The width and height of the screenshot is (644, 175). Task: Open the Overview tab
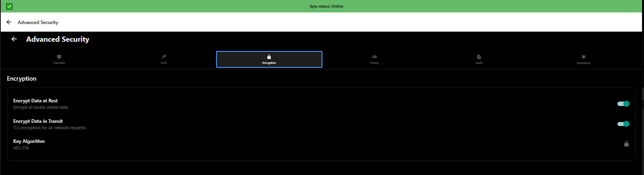point(59,59)
